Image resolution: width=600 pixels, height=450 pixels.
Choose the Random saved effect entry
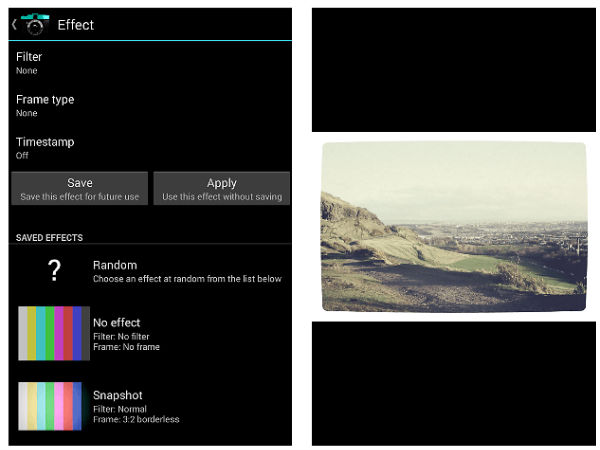click(x=186, y=272)
